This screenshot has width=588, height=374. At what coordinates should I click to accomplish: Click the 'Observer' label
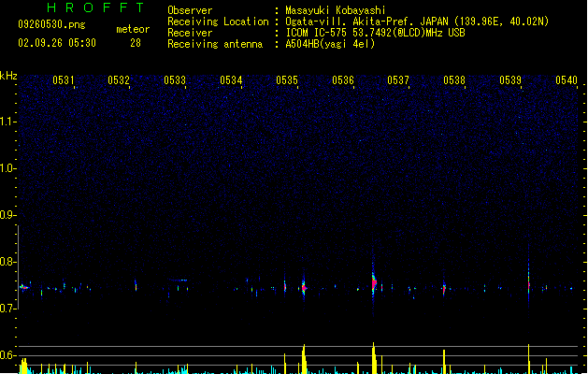pyautogui.click(x=190, y=10)
